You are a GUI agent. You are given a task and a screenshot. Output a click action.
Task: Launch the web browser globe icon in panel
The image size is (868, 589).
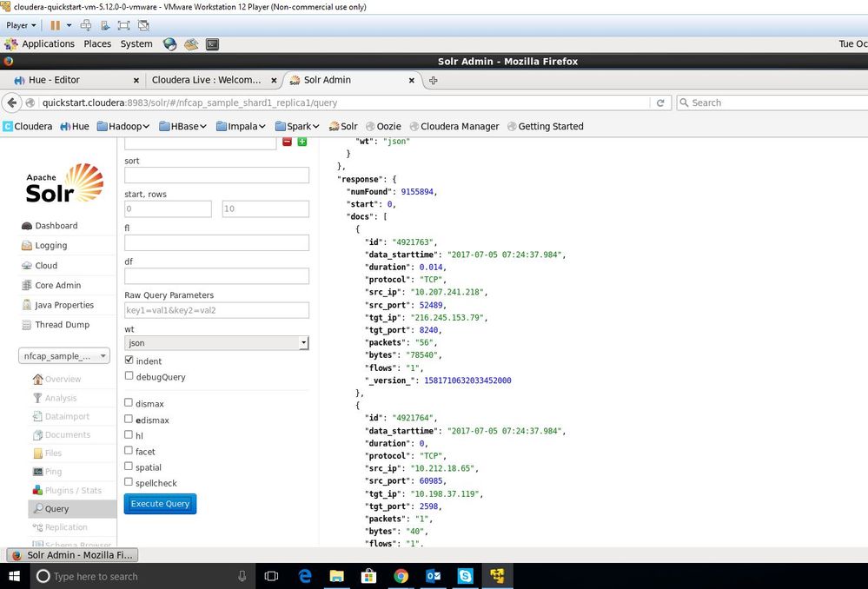pyautogui.click(x=170, y=44)
